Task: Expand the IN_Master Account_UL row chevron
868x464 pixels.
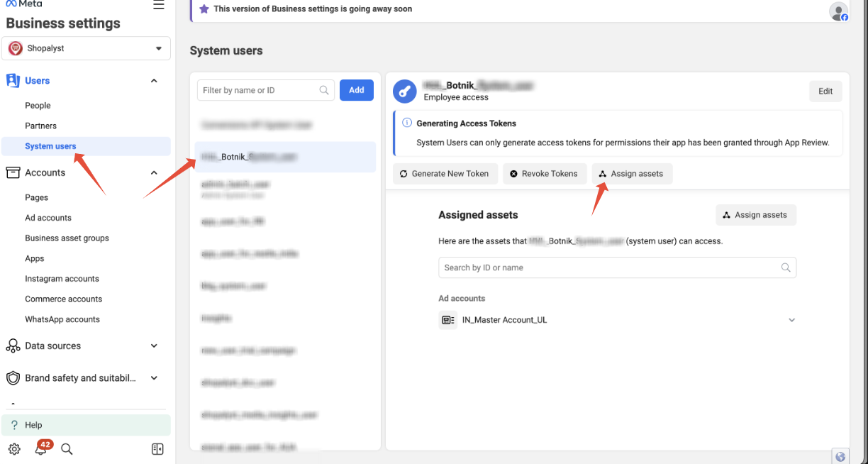Action: point(792,320)
